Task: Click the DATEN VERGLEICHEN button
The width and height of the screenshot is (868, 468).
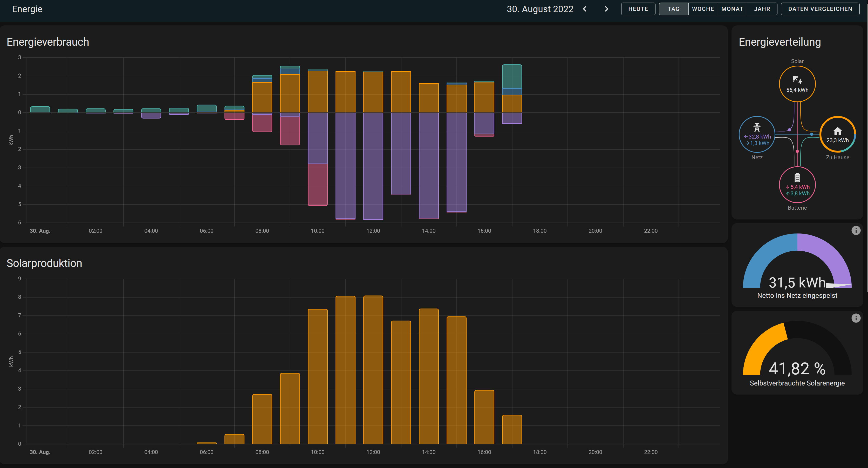Action: (x=820, y=9)
